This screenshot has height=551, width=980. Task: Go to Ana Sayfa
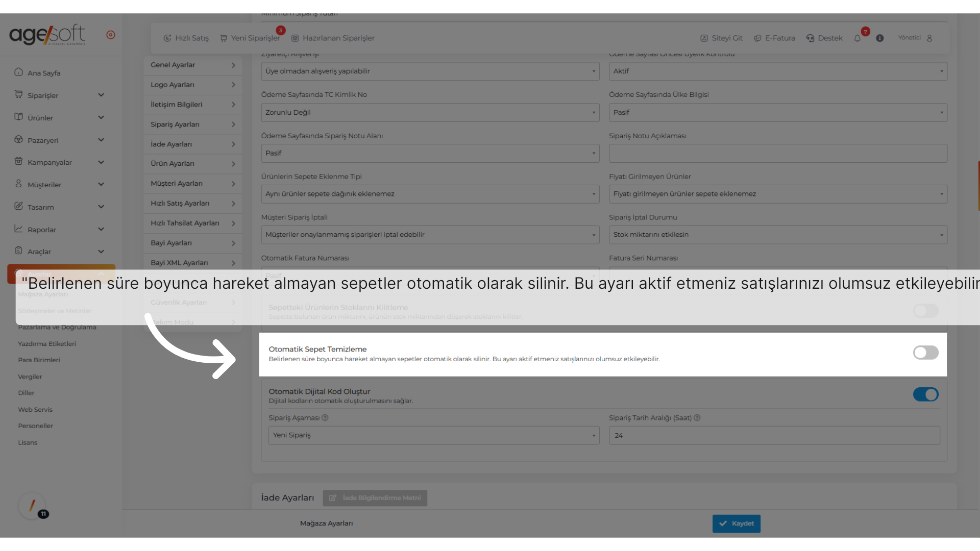(x=38, y=72)
